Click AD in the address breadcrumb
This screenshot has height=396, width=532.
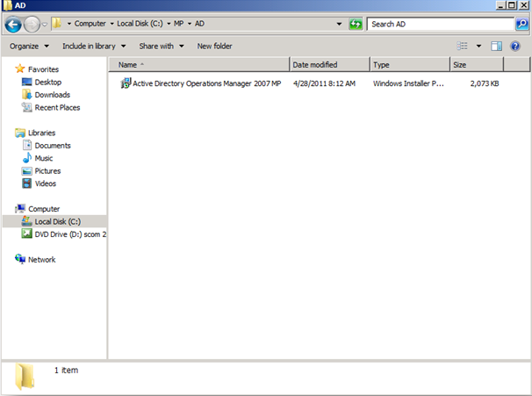[x=199, y=24]
